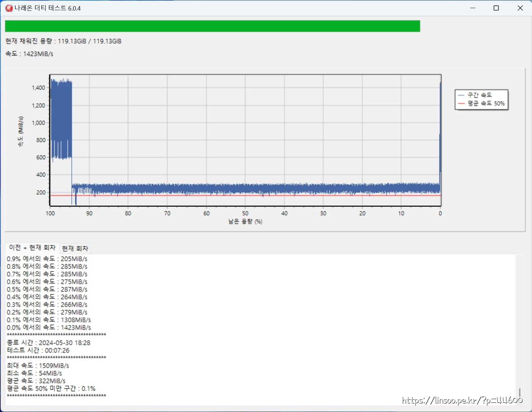Click the '속도 (MiB/s)' y-axis title

(x=21, y=132)
